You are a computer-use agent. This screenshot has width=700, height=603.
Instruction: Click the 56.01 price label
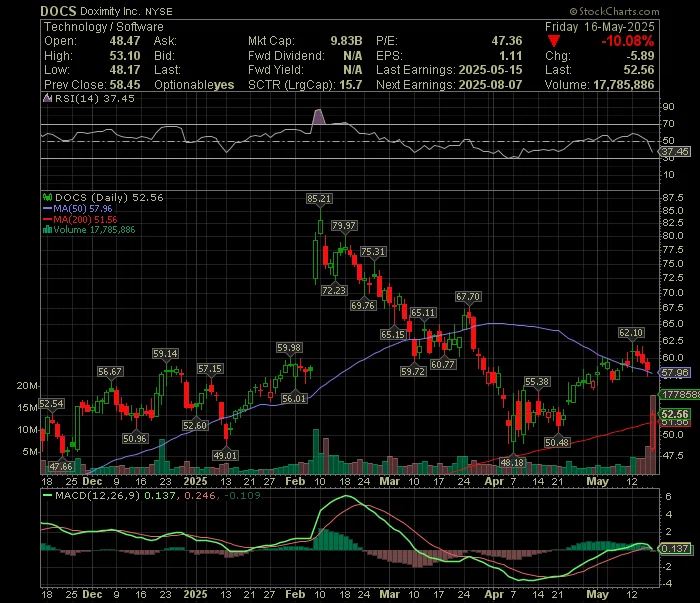pyautogui.click(x=294, y=398)
